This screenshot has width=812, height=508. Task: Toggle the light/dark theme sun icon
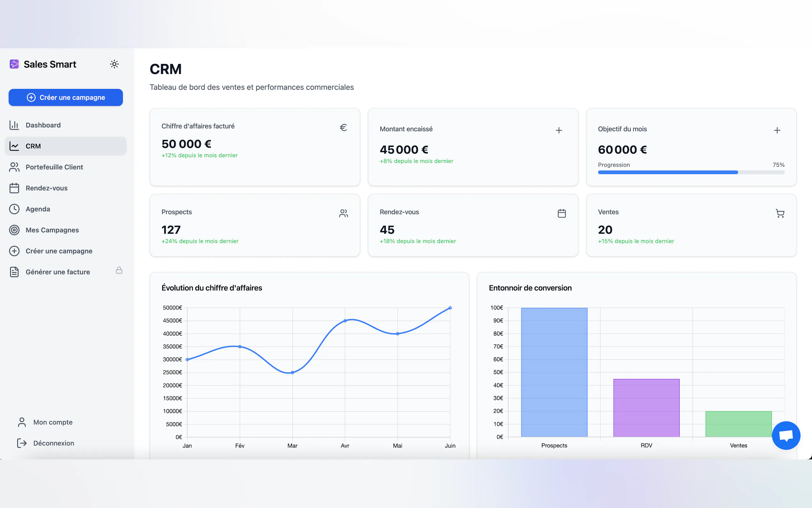114,64
